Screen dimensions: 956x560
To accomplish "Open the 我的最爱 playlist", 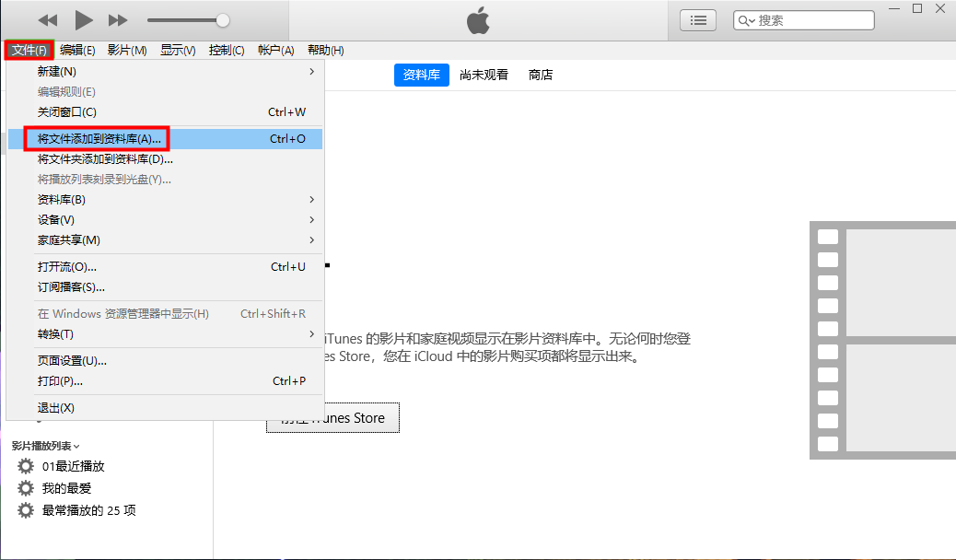I will click(x=66, y=488).
